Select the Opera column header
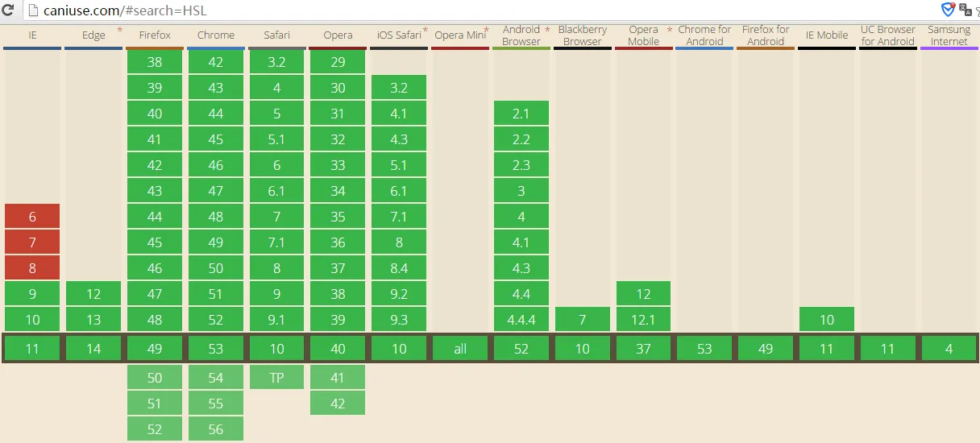This screenshot has height=443, width=980. pyautogui.click(x=338, y=35)
